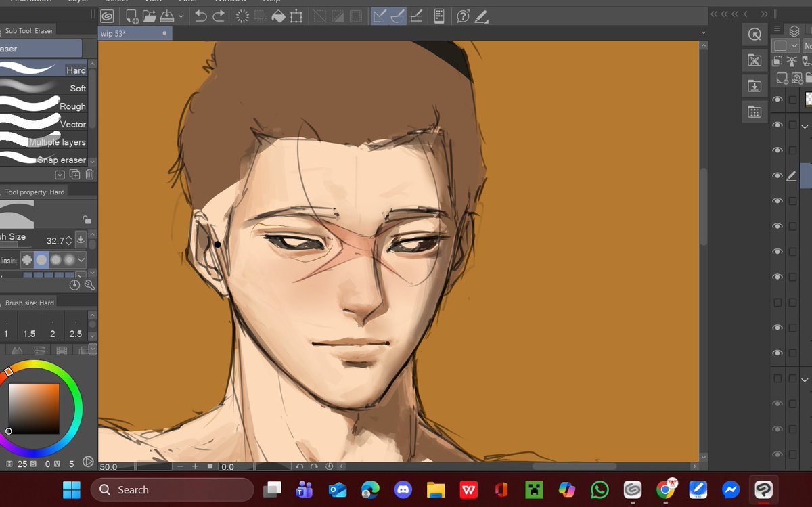Undo the last stroke
Screen dimensions: 812x507
201,16
